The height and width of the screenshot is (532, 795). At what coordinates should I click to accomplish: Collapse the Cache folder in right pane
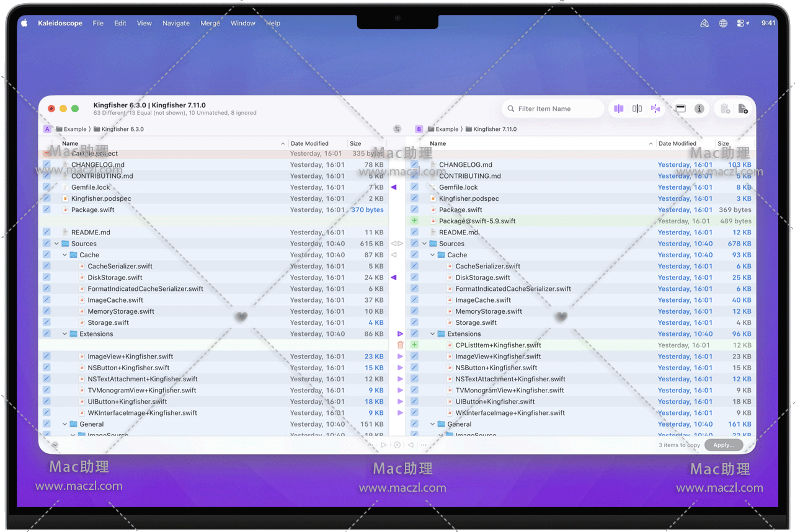[x=432, y=255]
